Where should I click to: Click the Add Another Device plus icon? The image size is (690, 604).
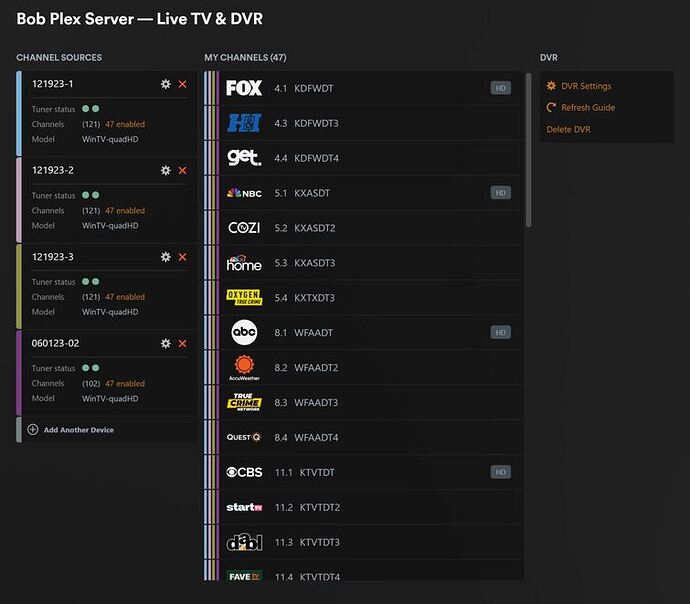pos(33,430)
